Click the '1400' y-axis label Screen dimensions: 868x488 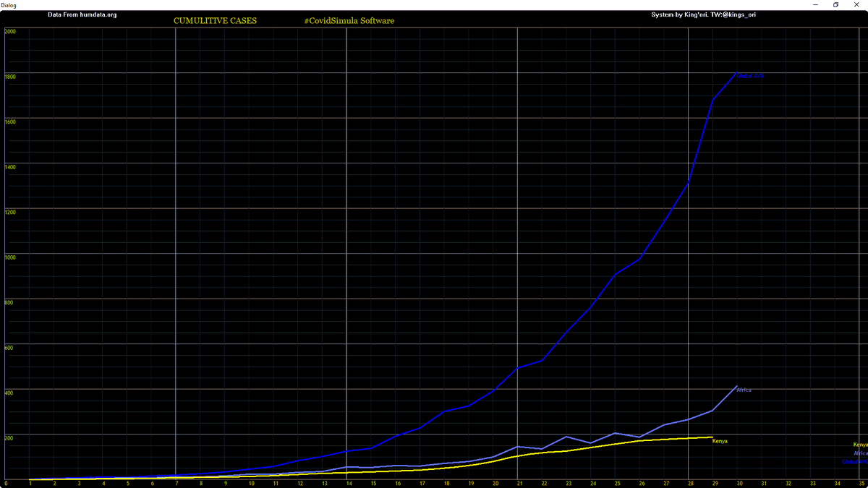pos(10,167)
